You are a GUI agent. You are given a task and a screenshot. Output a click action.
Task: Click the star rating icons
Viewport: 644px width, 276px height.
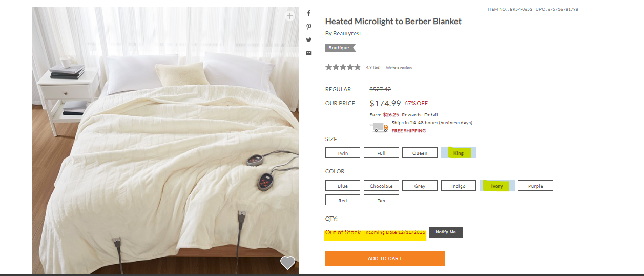pos(343,67)
